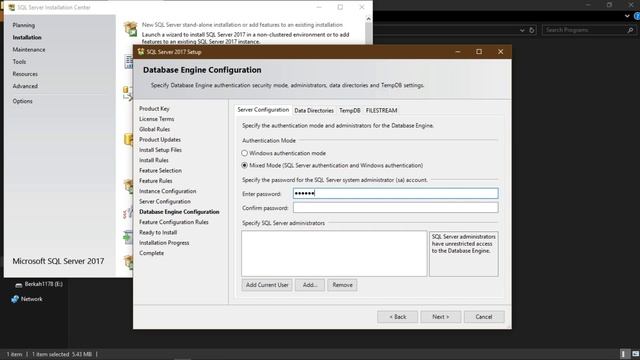The image size is (640, 360).
Task: Open Maintenance in Installation Center
Action: point(29,49)
